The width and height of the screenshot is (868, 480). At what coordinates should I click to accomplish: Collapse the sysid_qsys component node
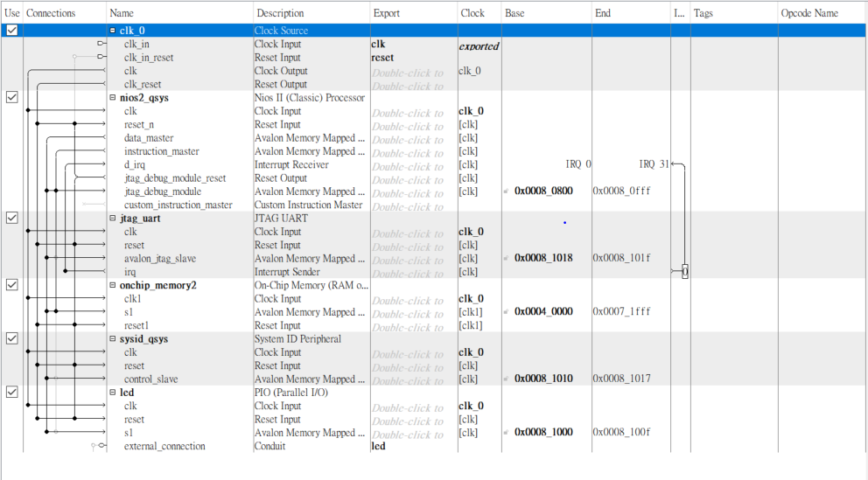(112, 338)
